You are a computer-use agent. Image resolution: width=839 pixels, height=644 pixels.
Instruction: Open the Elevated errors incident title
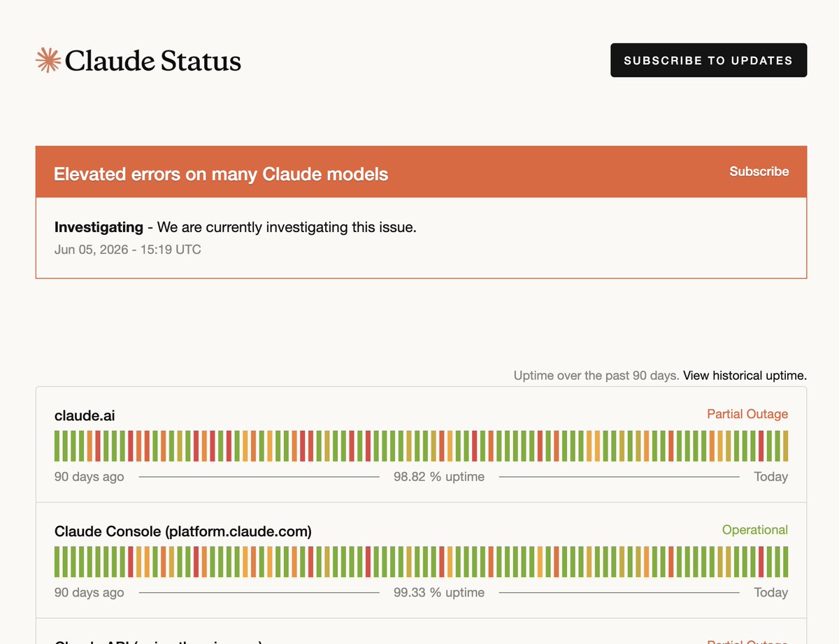tap(221, 174)
